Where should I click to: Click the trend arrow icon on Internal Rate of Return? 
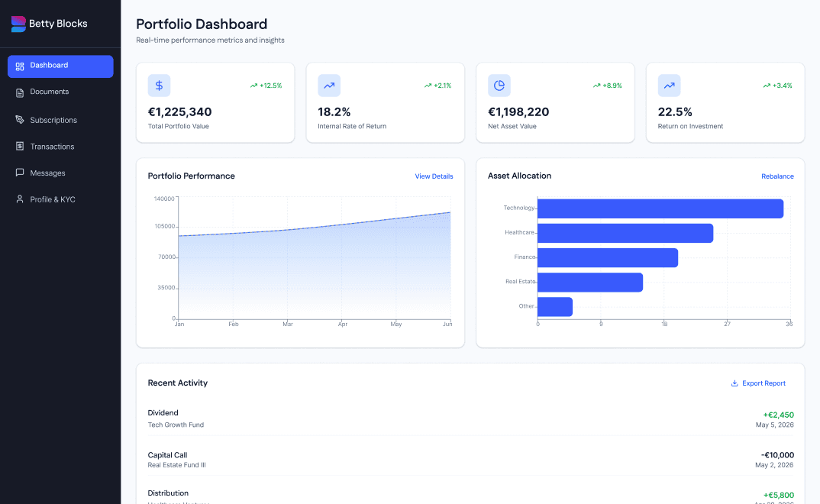pos(329,86)
